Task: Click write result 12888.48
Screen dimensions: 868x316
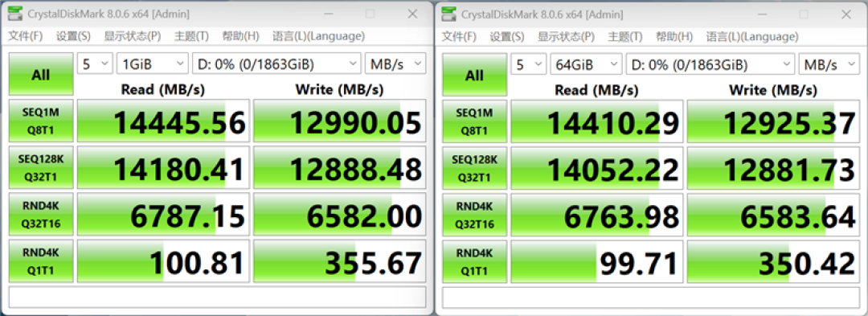Action: coord(340,168)
